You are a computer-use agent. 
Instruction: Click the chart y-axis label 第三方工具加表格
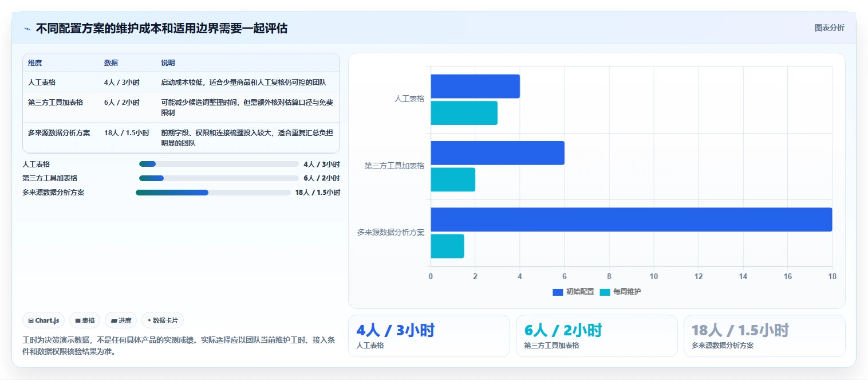point(394,166)
